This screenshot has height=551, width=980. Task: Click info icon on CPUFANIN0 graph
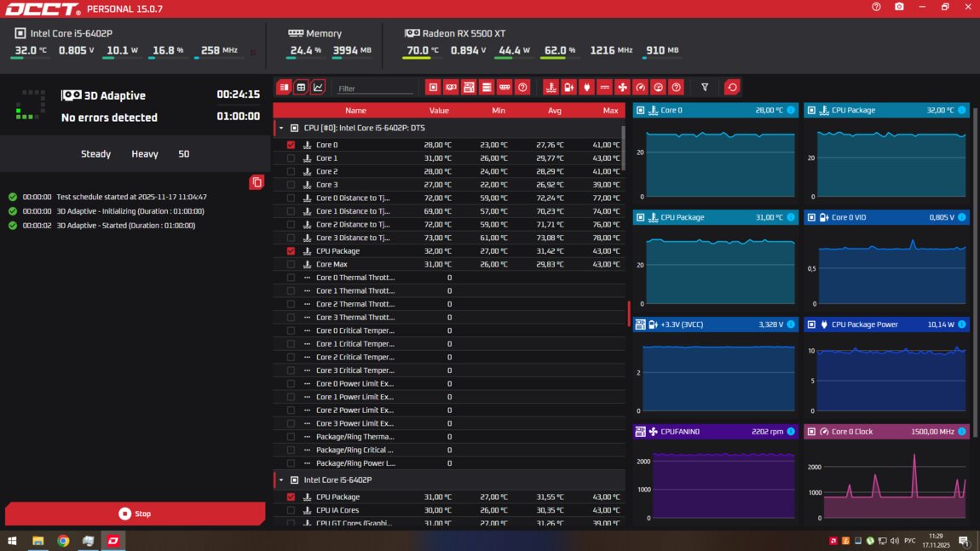coord(791,432)
